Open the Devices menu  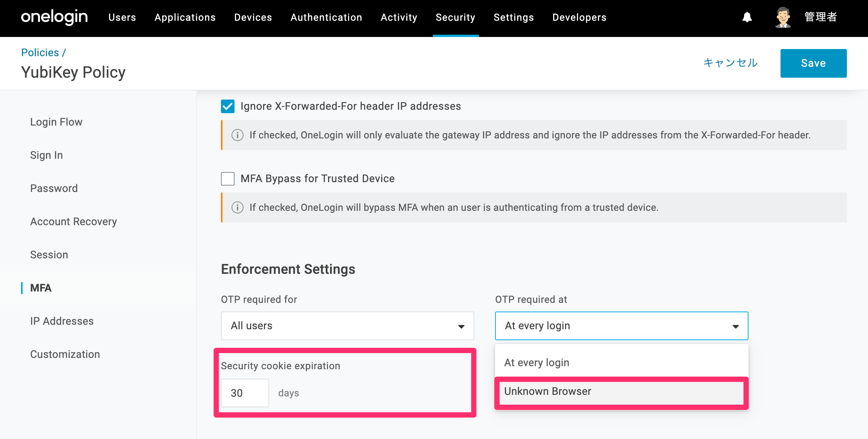tap(253, 17)
